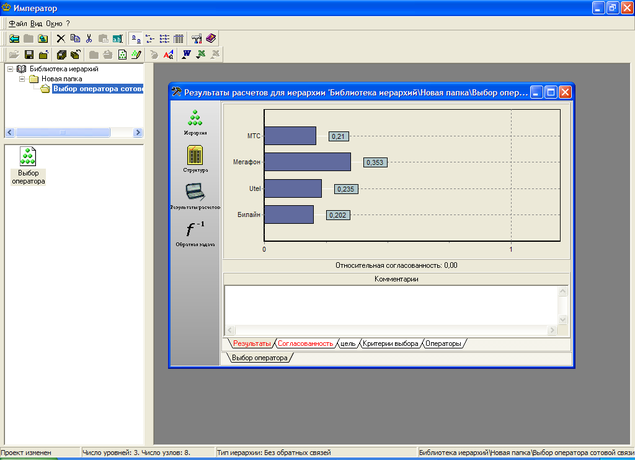The image size is (635, 460).
Task: Open the Файл menu
Action: [x=17, y=22]
